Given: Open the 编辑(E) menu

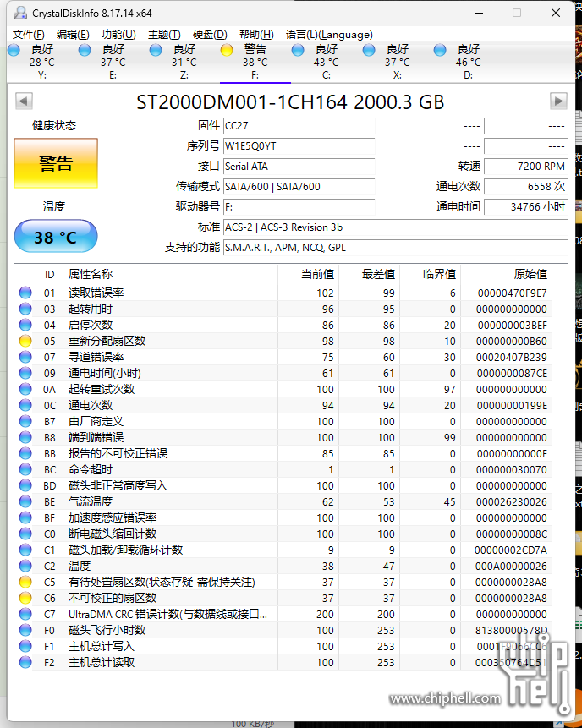Looking at the screenshot, I should click(73, 35).
